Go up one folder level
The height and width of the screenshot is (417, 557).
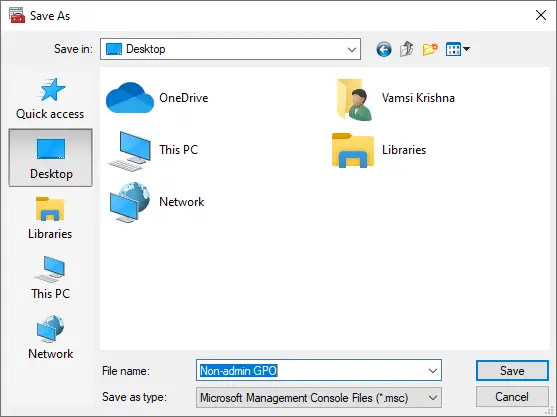click(407, 49)
